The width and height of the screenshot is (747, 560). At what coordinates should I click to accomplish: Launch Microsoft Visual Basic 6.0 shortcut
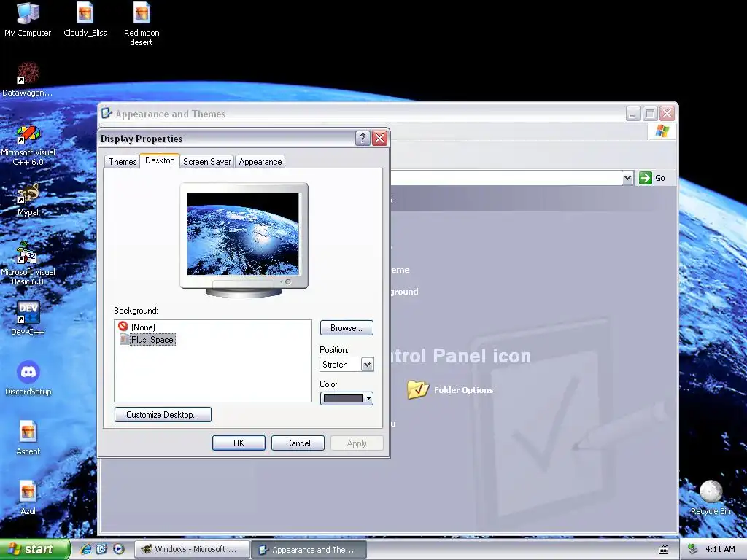point(28,264)
